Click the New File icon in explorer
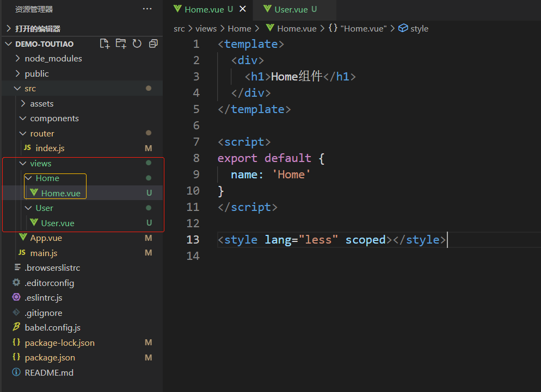Image resolution: width=541 pixels, height=392 pixels. pyautogui.click(x=104, y=43)
